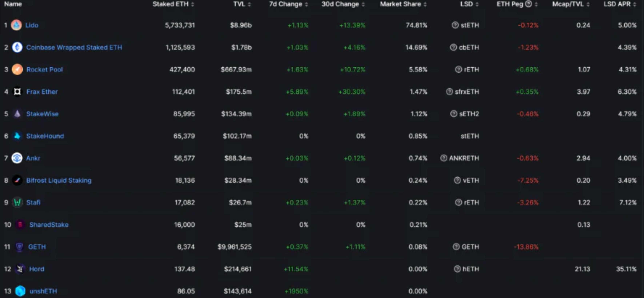Screen dimensions: 644x298
Task: Click the Ankr logo icon
Action: (x=17, y=158)
